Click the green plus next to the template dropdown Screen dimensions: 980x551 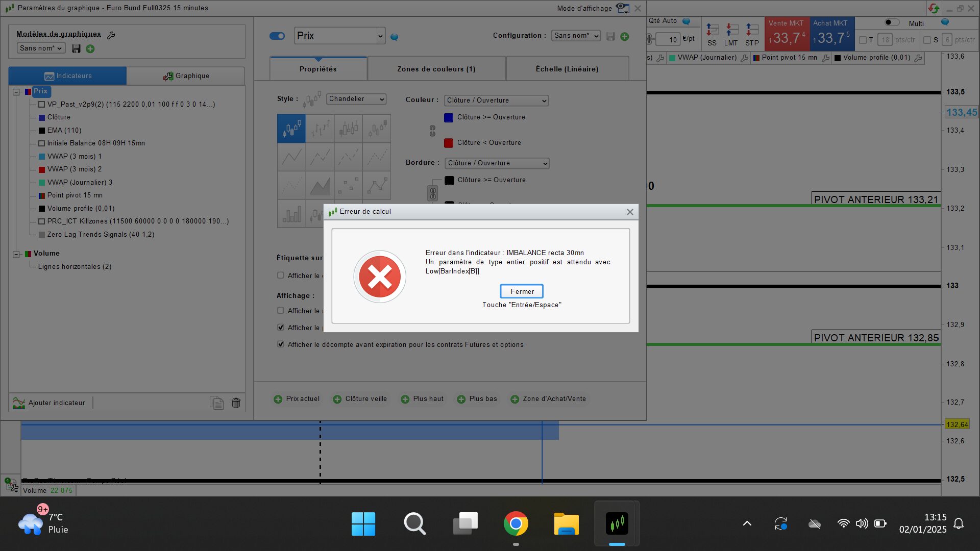click(x=90, y=48)
